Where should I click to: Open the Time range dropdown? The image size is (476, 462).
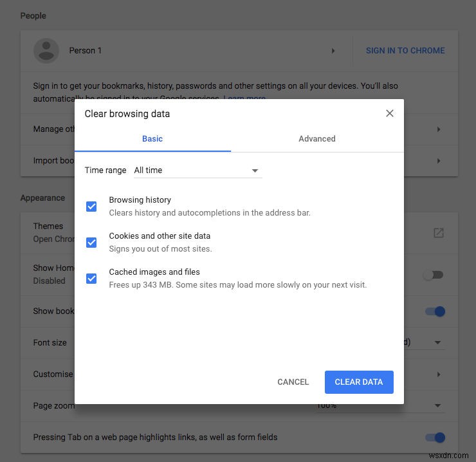click(196, 171)
